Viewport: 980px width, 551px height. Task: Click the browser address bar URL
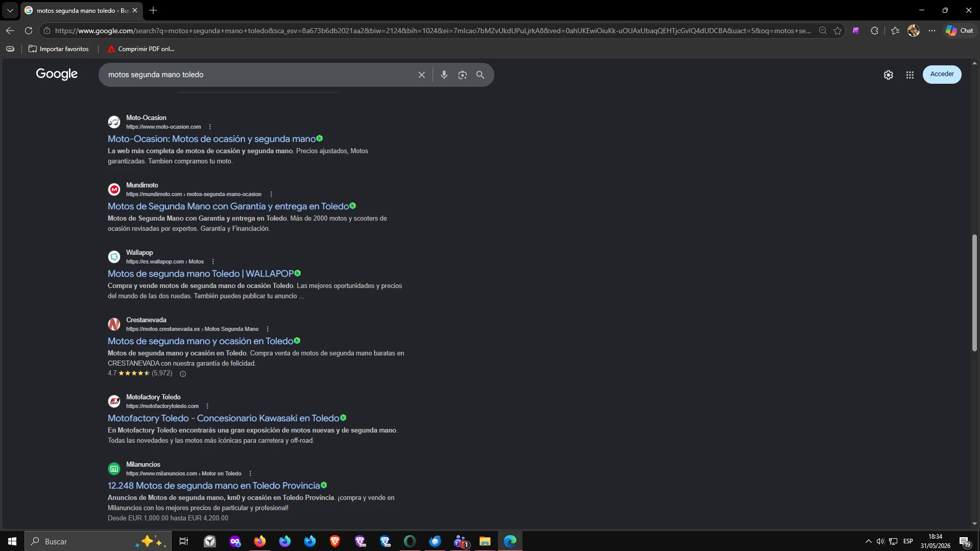[x=433, y=31]
